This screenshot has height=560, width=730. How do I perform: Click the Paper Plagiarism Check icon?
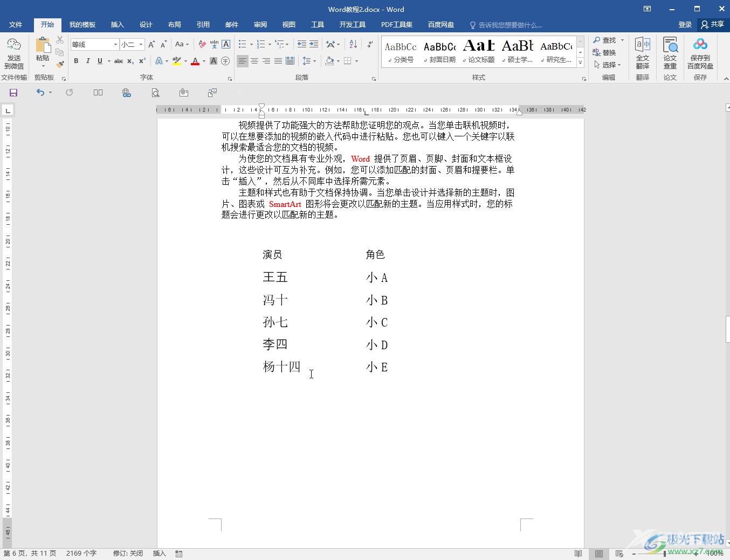point(670,53)
